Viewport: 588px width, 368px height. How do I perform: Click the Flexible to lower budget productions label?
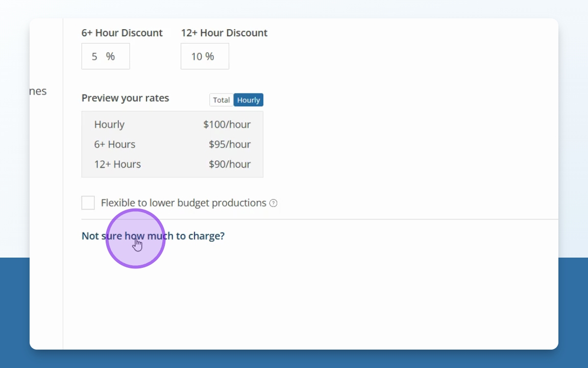tap(183, 203)
